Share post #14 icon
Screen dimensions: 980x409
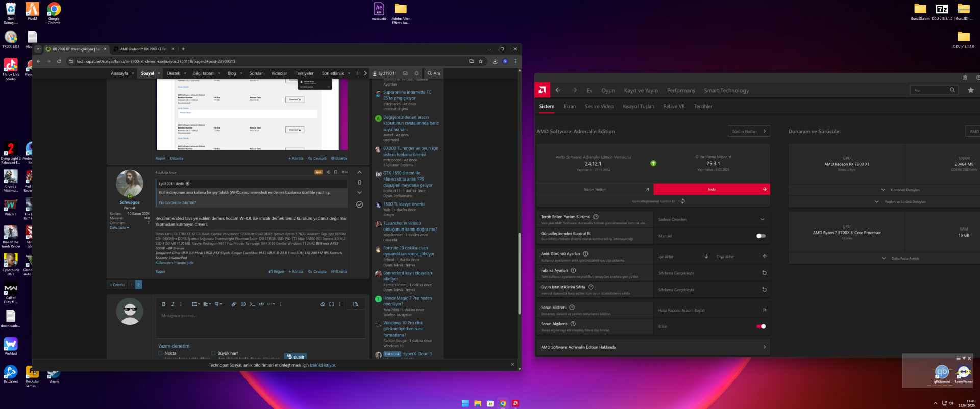click(x=328, y=172)
